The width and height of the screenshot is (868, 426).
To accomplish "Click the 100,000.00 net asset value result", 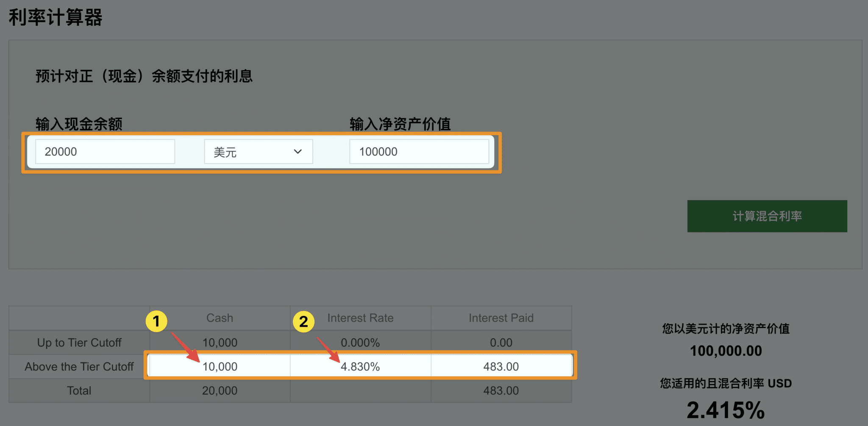I will [726, 351].
